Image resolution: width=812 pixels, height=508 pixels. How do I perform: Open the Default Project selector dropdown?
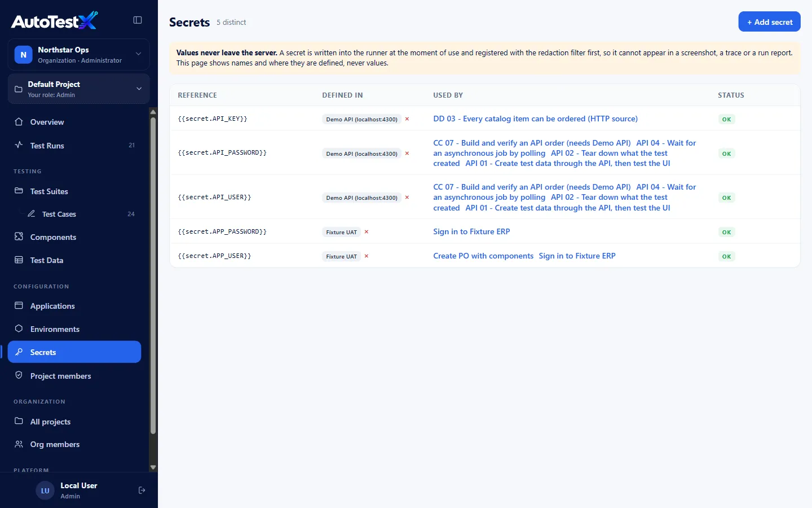(x=78, y=89)
